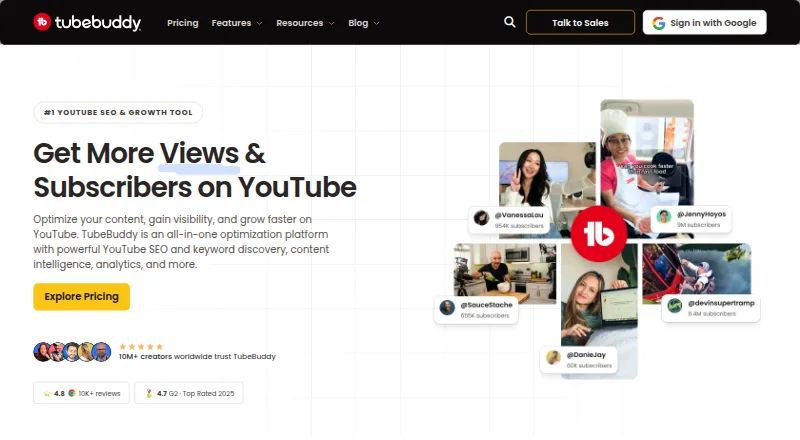Expand the Features chevron
The height and width of the screenshot is (440, 800).
pos(259,23)
